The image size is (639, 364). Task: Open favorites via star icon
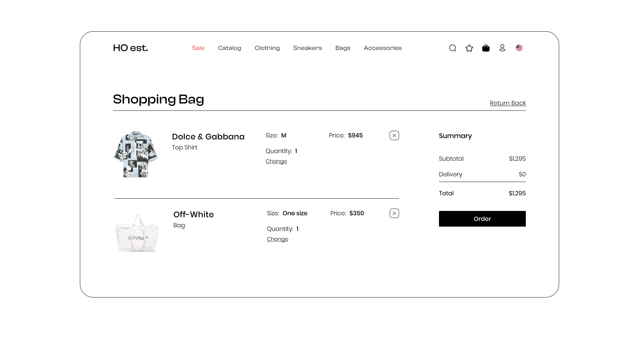point(469,48)
